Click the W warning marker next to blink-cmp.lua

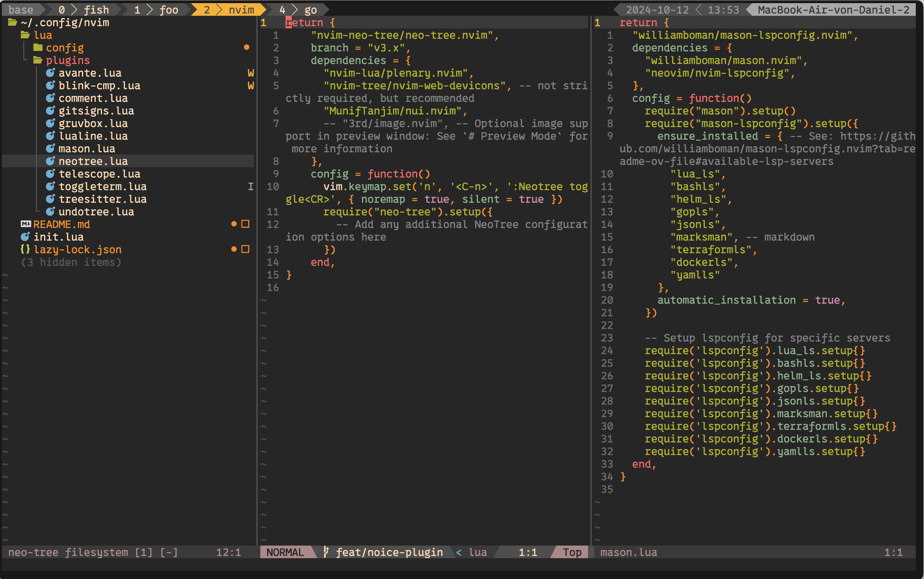tap(251, 86)
